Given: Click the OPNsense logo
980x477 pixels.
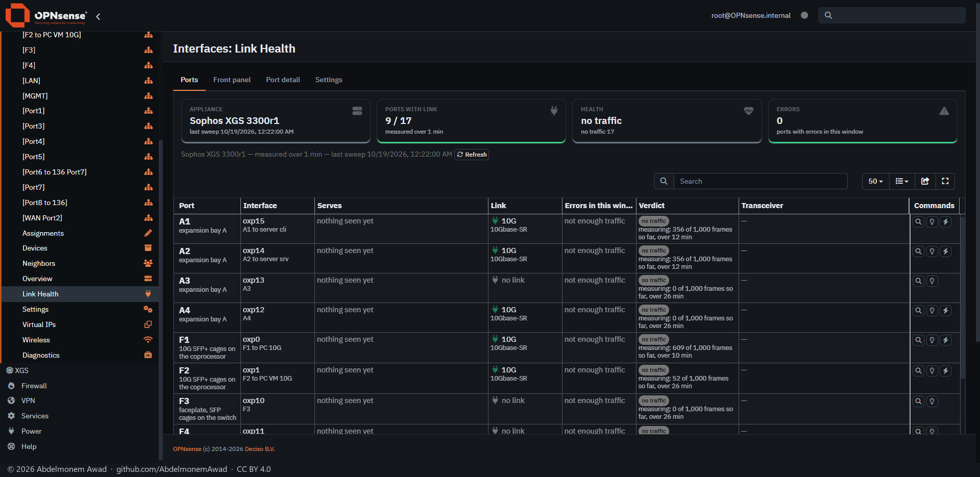Looking at the screenshot, I should pyautogui.click(x=46, y=15).
